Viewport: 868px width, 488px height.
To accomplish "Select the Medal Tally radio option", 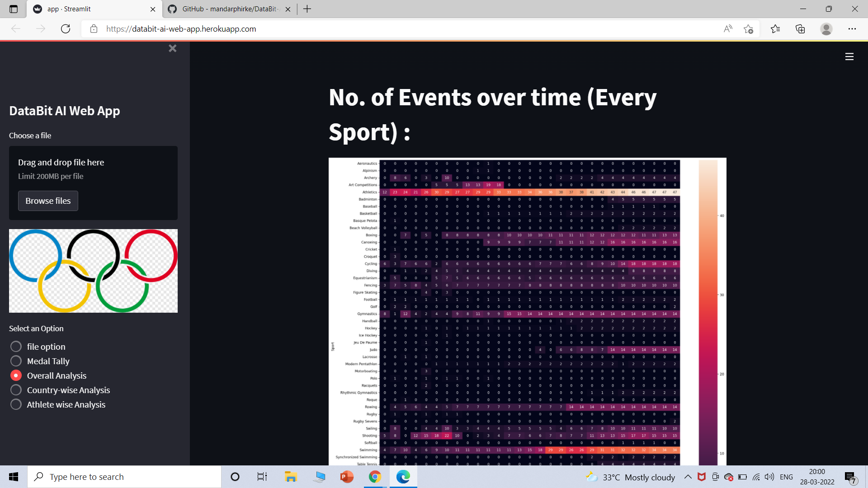I will (x=16, y=361).
